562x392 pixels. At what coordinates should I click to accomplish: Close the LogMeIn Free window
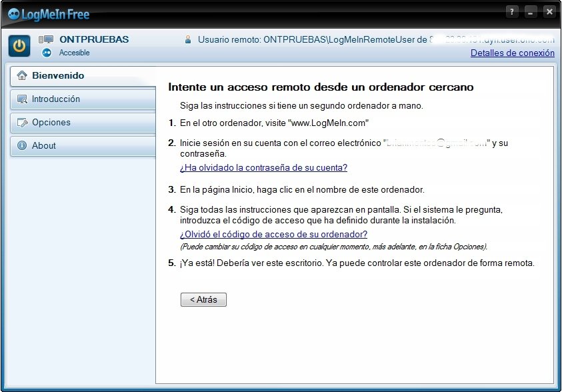(x=549, y=11)
